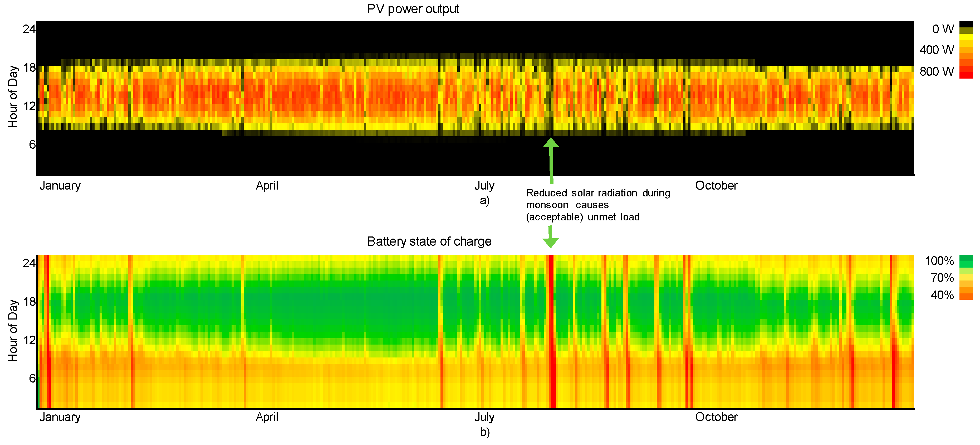
Task: Click 'January' under the PV chart
Action: (x=60, y=186)
